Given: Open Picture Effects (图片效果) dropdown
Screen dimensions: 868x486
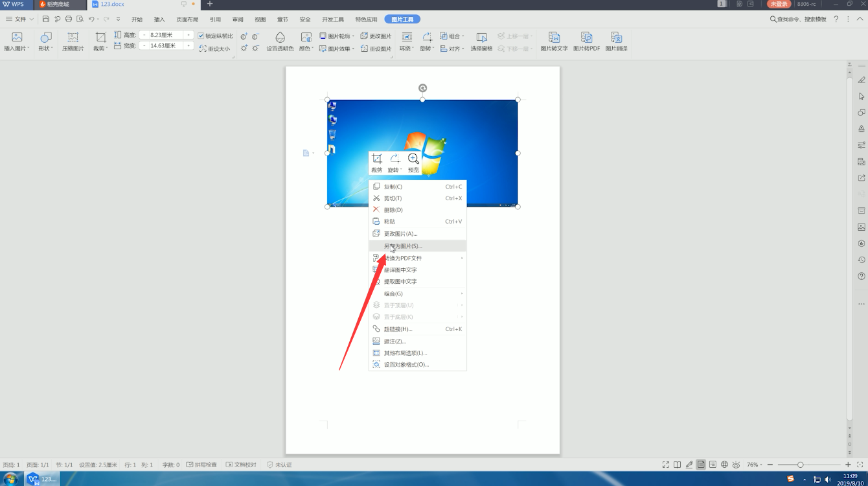Looking at the screenshot, I should coord(337,49).
